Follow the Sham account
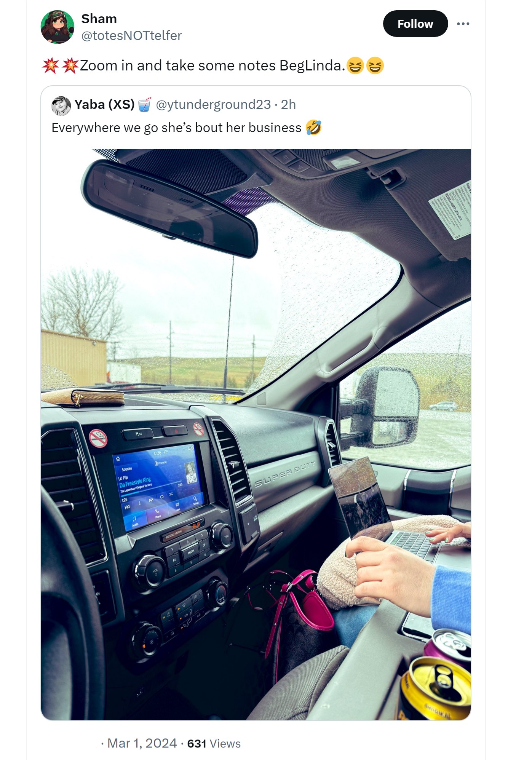The height and width of the screenshot is (760, 532). 415,24
